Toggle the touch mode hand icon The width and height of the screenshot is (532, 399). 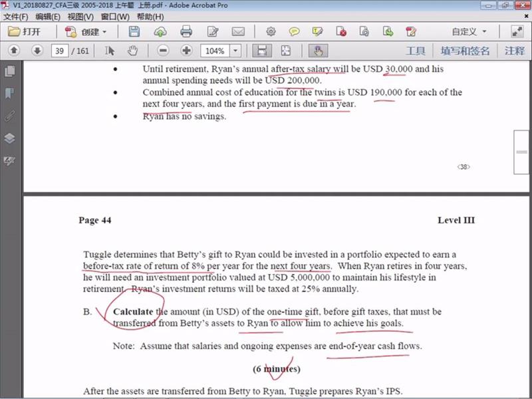(318, 51)
